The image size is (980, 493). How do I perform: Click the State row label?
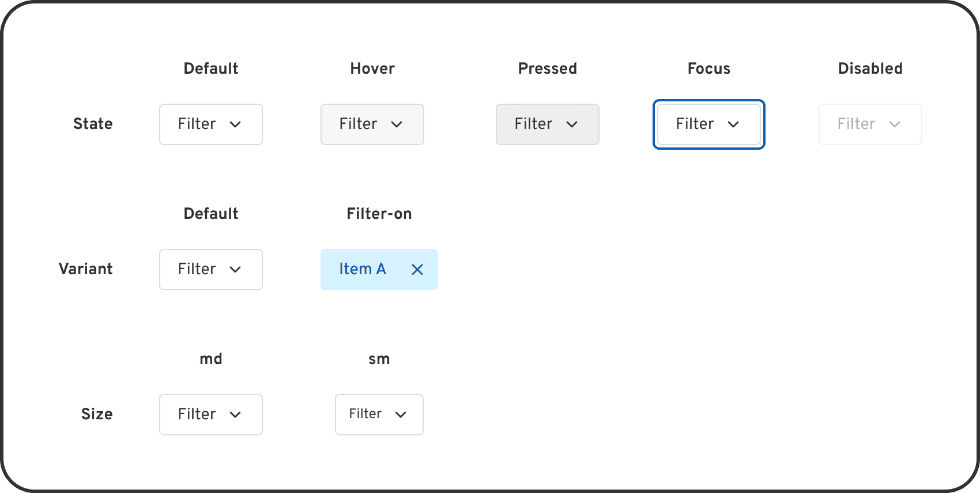tap(93, 123)
